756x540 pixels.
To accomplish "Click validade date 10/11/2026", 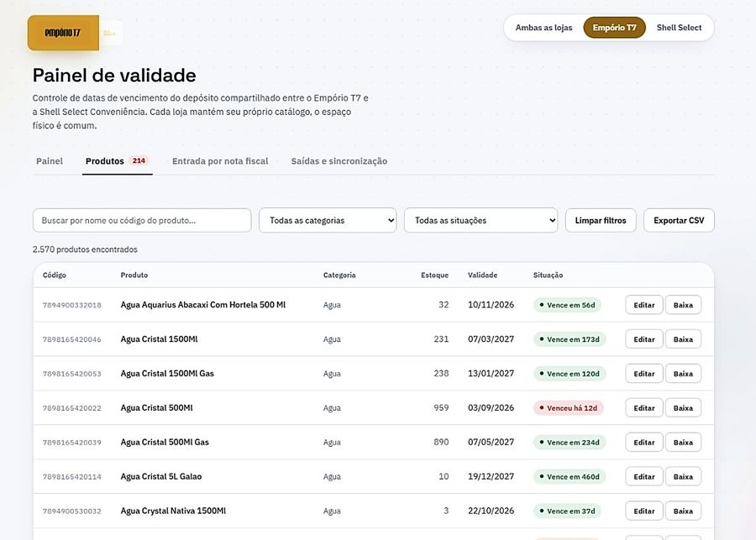I will (x=491, y=305).
